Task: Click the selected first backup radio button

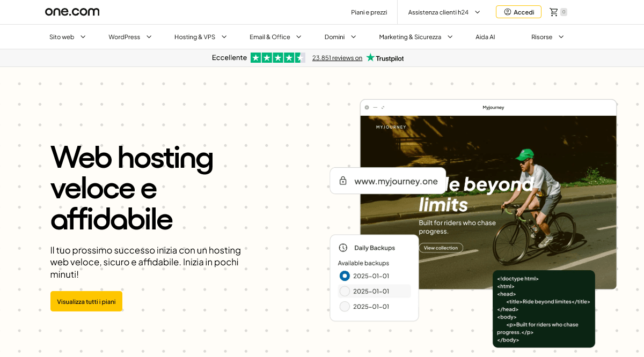Action: pyautogui.click(x=344, y=276)
